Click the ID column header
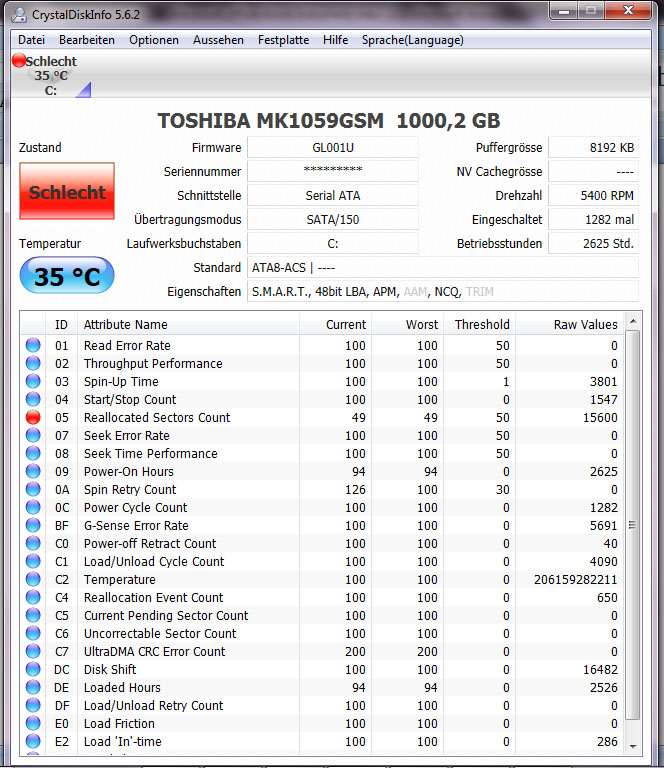Screen dimensions: 664x768 [x=61, y=324]
